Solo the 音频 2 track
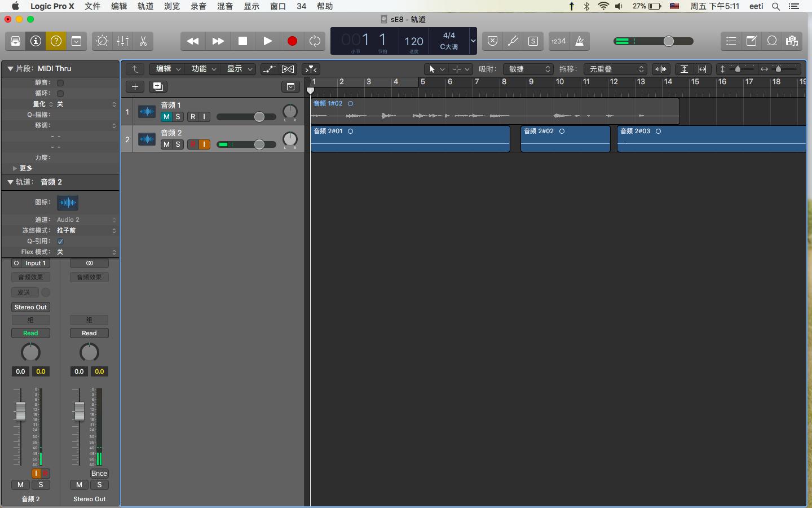Image resolution: width=812 pixels, height=508 pixels. (x=178, y=144)
